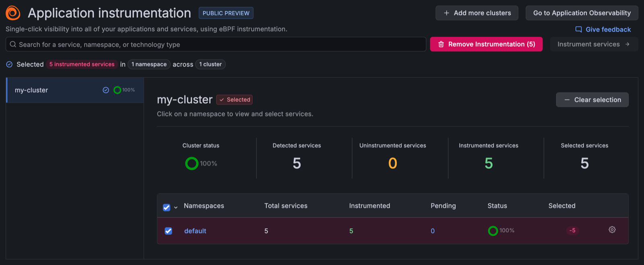Click the Uninstrumented services count 0

393,163
